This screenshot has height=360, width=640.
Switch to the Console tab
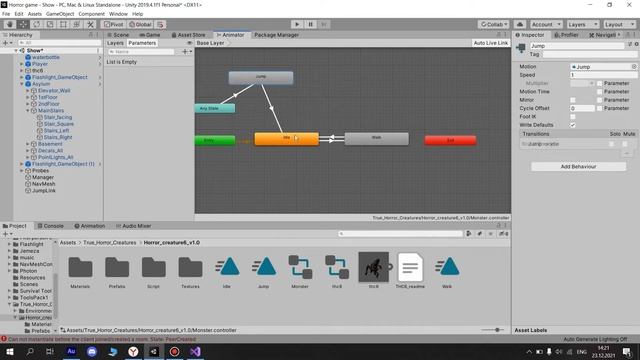coord(51,226)
